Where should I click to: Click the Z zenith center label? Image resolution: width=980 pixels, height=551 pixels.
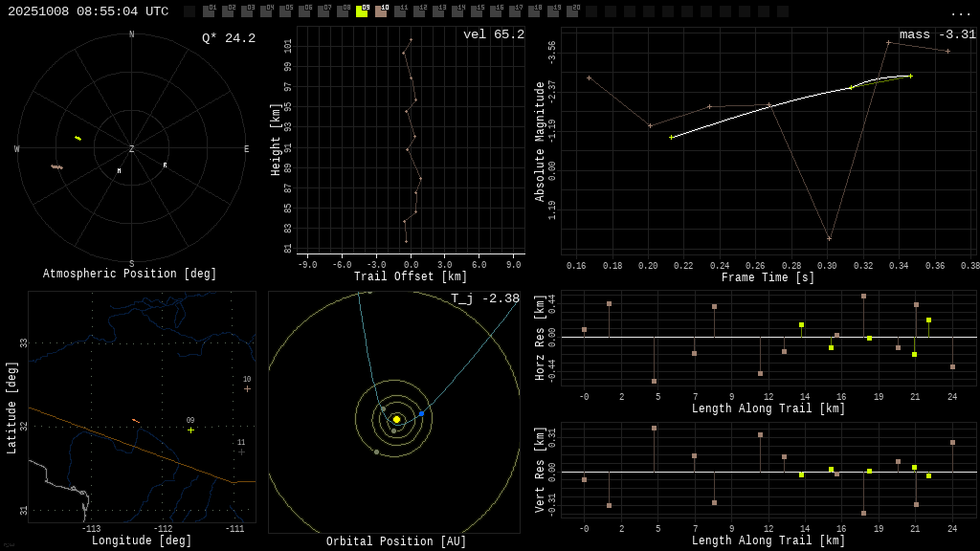point(131,149)
